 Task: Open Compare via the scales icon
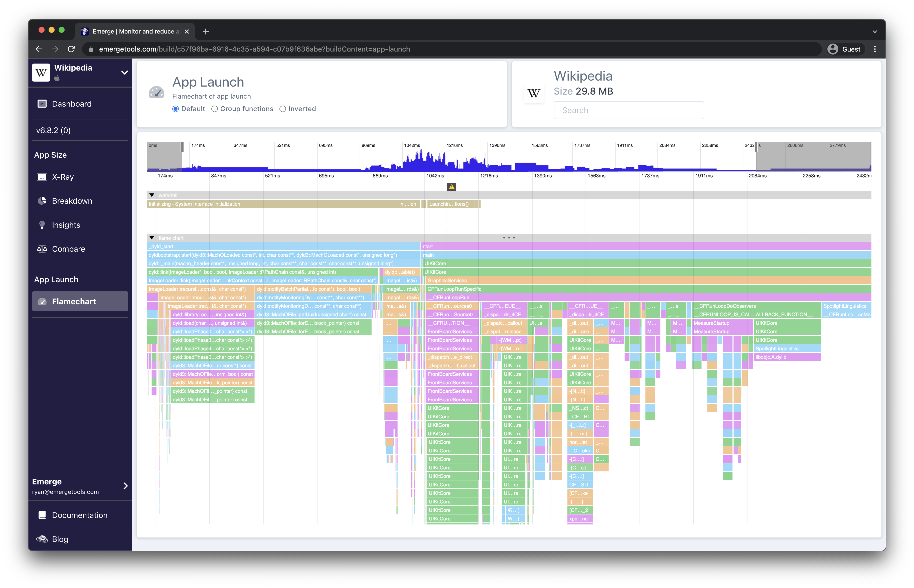pos(42,249)
